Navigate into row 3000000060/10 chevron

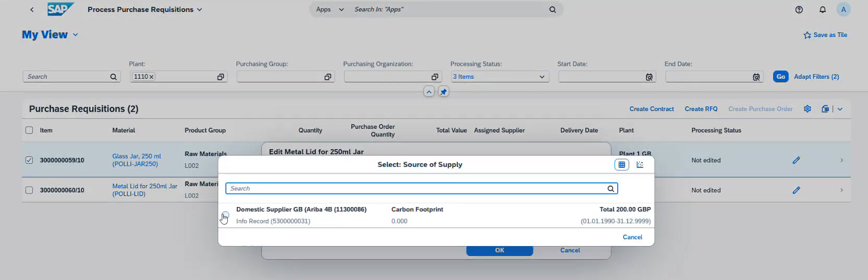click(841, 190)
